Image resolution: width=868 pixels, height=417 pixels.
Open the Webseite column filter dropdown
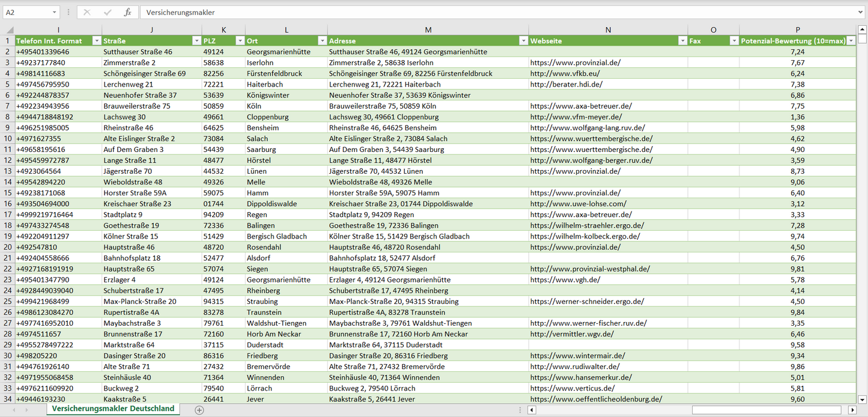pyautogui.click(x=682, y=41)
